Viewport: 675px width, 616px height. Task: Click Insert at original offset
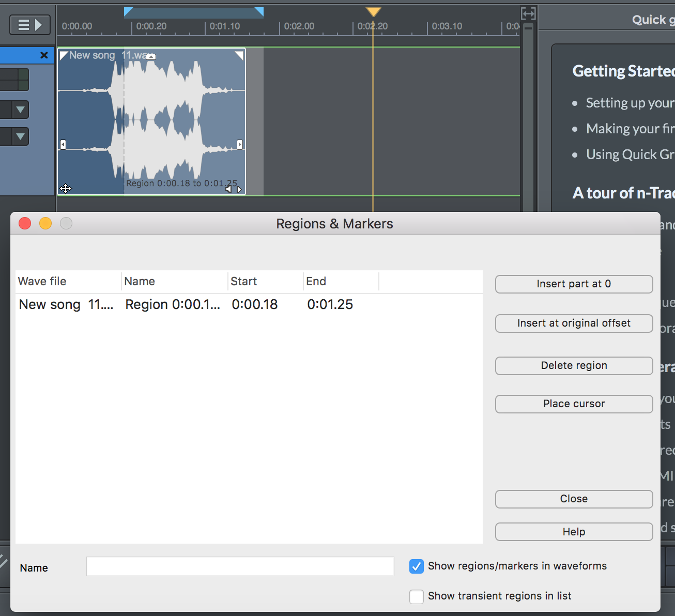574,323
